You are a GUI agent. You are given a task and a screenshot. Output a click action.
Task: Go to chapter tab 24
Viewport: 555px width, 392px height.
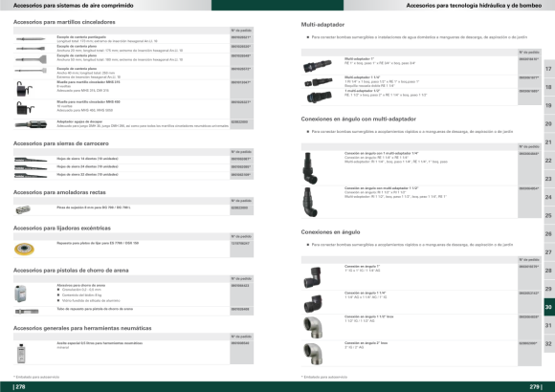click(549, 197)
